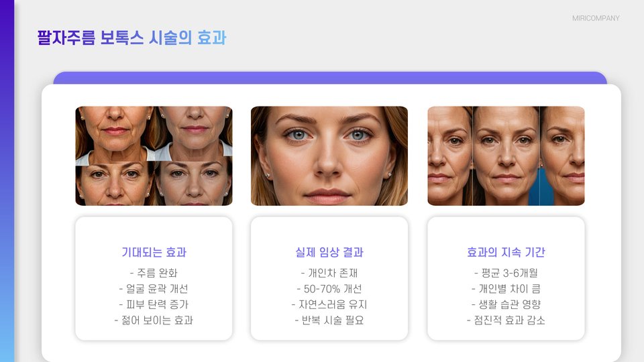Image resolution: width=644 pixels, height=362 pixels.
Task: Select the purple banner bar above the cards
Action: 330,78
